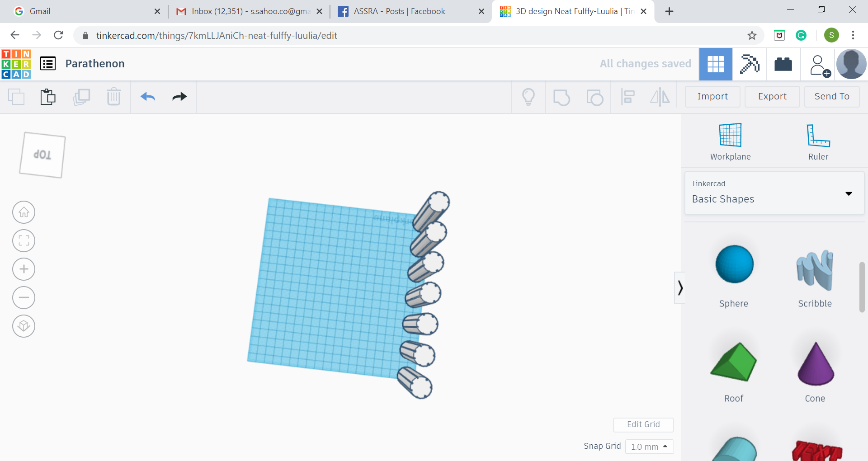Click the Tinkercad logo
This screenshot has width=868, height=461.
(x=16, y=64)
